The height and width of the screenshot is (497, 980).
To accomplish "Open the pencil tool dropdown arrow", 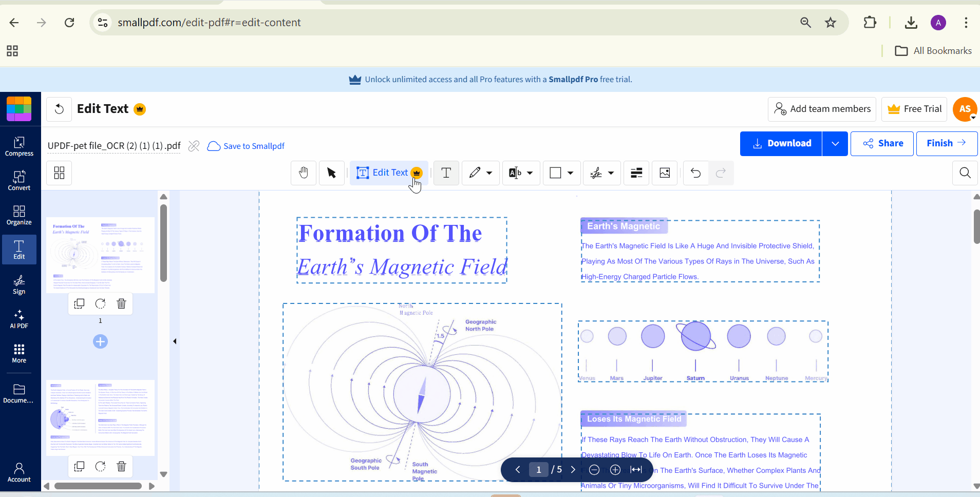I will coord(489,173).
